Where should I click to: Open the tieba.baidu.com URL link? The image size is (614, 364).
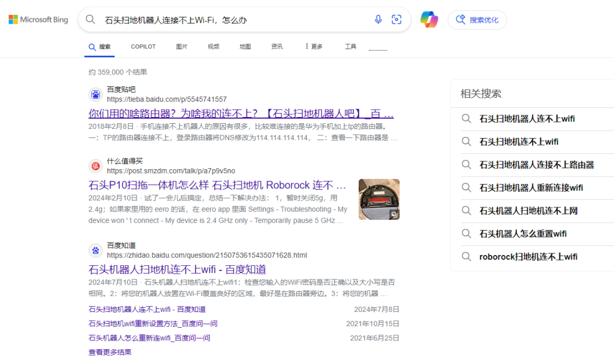[167, 99]
